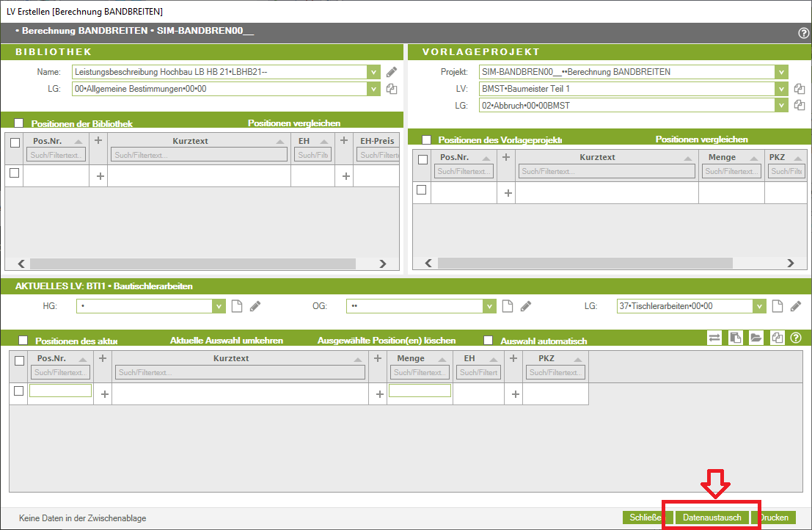Open the help icon in the title bar
The height and width of the screenshot is (530, 812).
pos(803,33)
